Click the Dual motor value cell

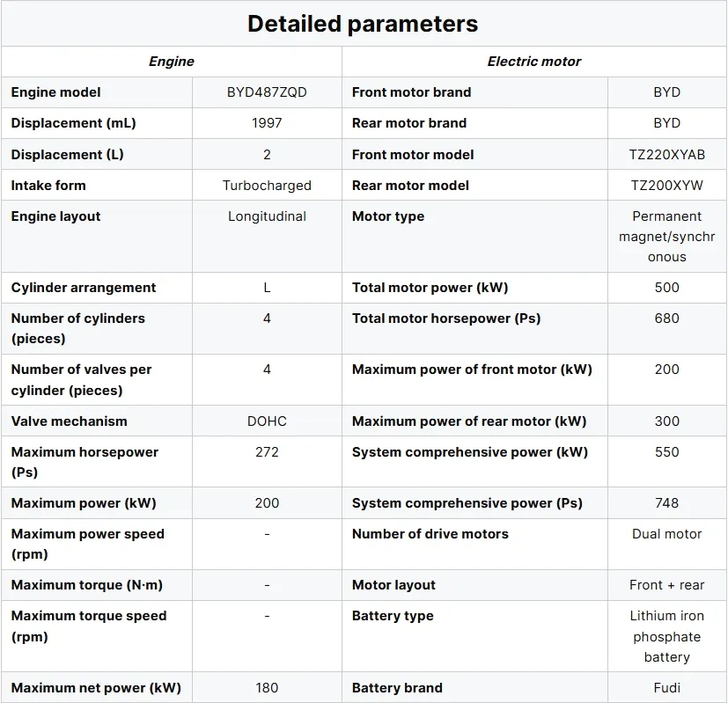667,534
